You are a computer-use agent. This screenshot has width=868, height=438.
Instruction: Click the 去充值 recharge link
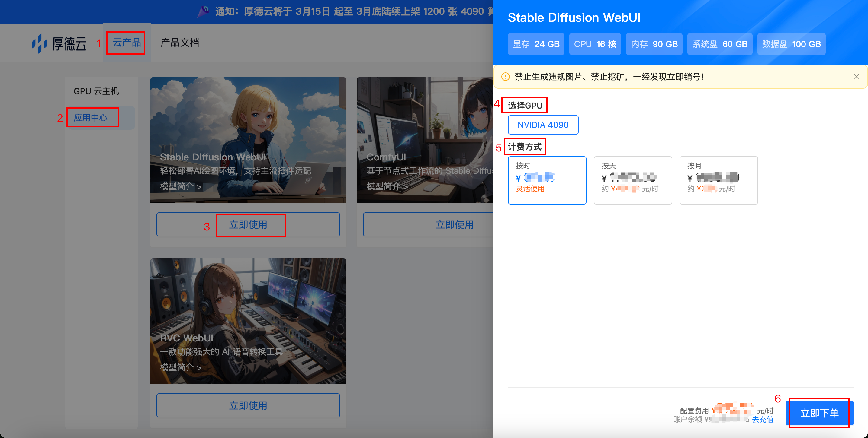pos(763,420)
